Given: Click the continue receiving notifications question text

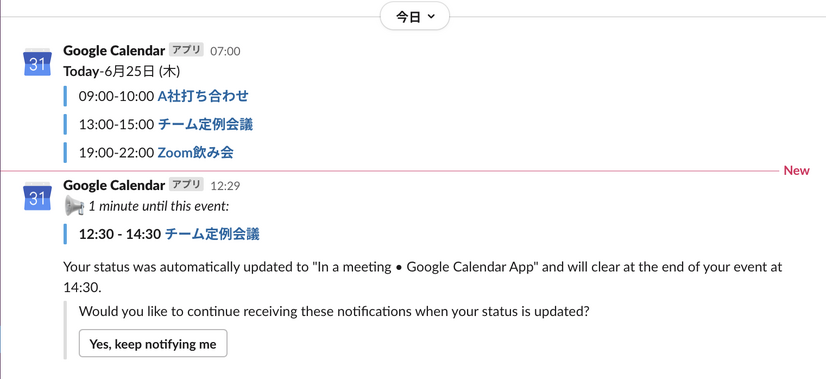Looking at the screenshot, I should pyautogui.click(x=334, y=312).
